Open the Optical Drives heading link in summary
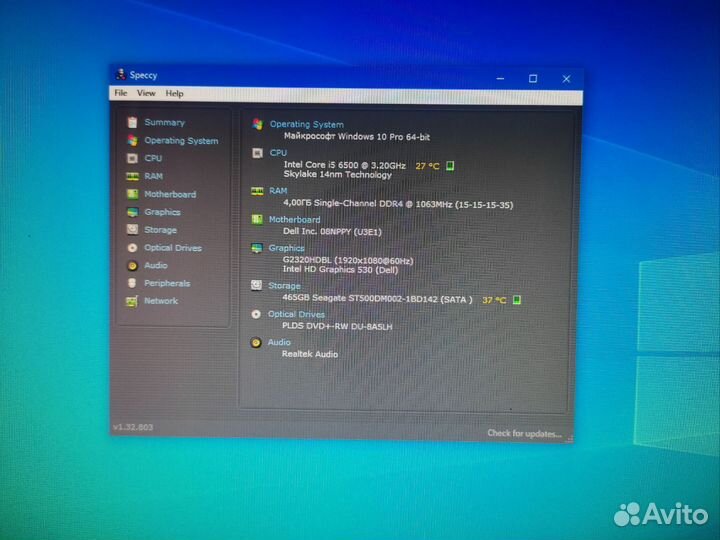 pyautogui.click(x=296, y=315)
